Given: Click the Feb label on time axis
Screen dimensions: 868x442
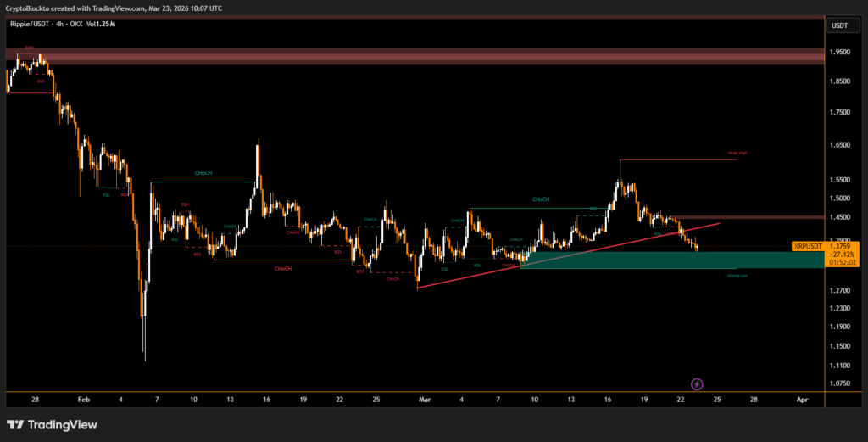Looking at the screenshot, I should coord(83,398).
